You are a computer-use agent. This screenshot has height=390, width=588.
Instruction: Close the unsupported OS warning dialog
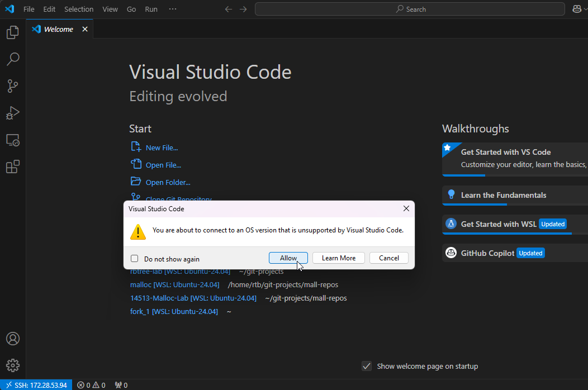(x=406, y=208)
